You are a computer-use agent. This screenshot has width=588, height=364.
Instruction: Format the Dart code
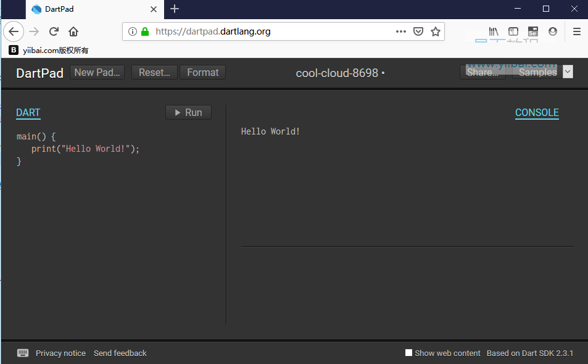tap(203, 72)
